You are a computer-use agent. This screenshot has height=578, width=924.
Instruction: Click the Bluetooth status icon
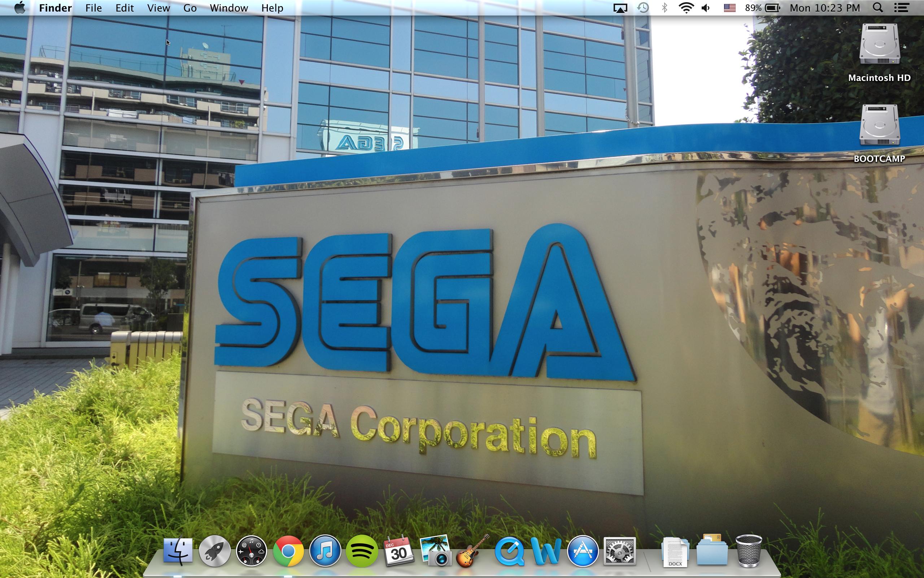click(x=664, y=8)
